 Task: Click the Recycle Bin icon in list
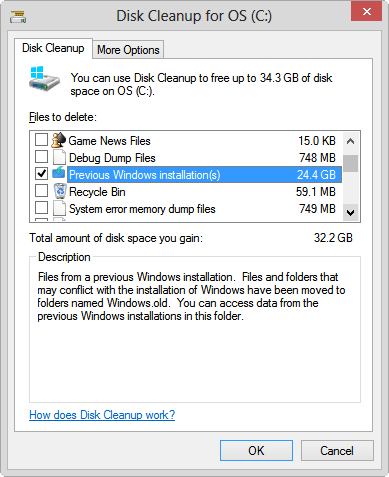[x=60, y=191]
